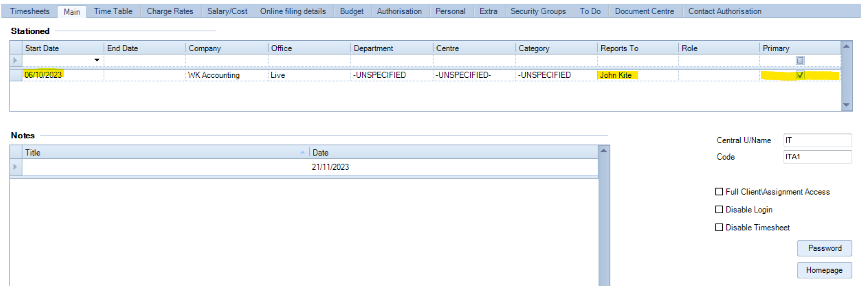
Task: Click the Password button
Action: pos(824,248)
